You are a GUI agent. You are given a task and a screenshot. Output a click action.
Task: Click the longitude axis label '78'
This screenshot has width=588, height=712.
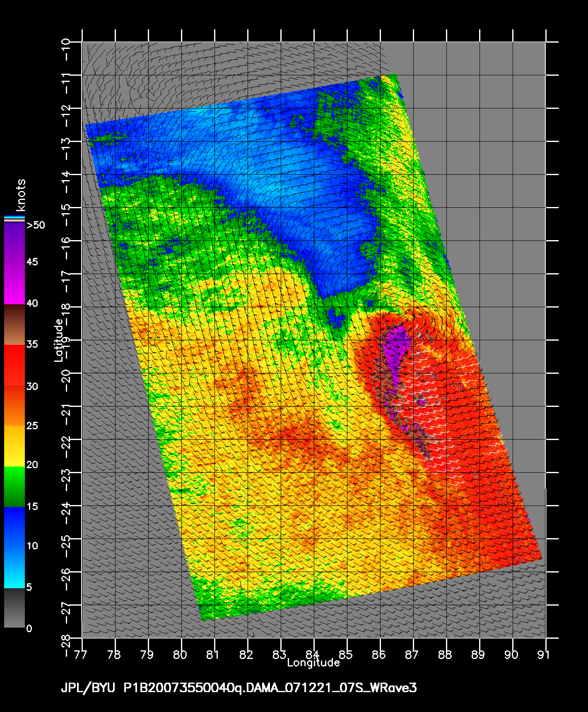[x=114, y=655]
